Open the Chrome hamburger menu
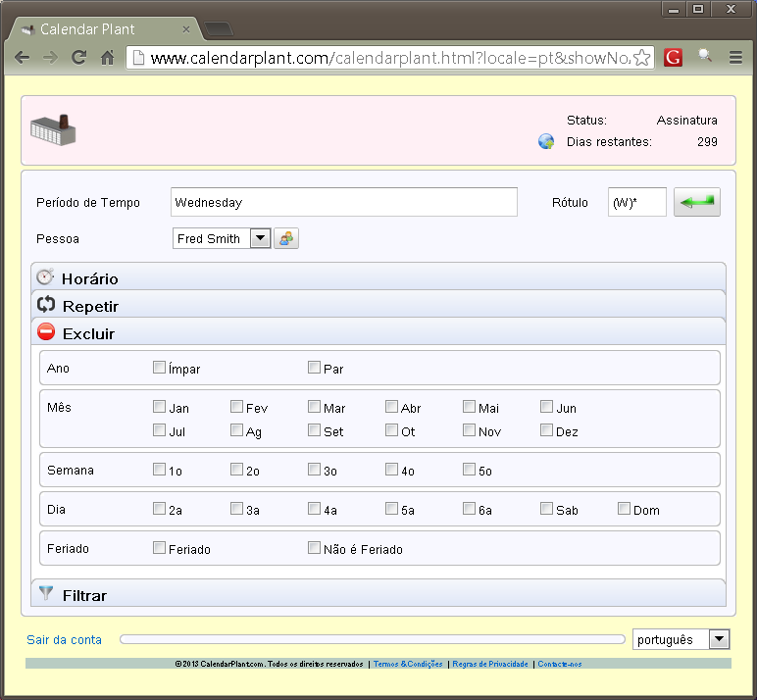 735,58
